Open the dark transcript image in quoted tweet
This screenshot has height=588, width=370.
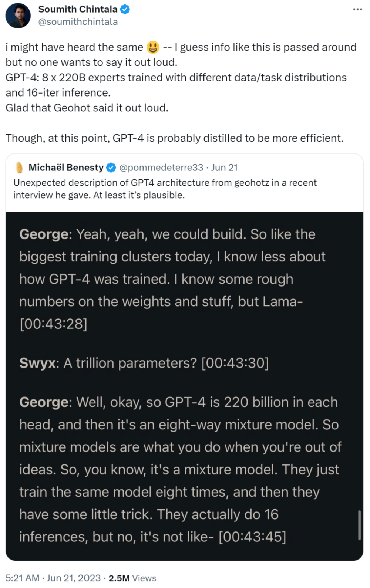(184, 386)
